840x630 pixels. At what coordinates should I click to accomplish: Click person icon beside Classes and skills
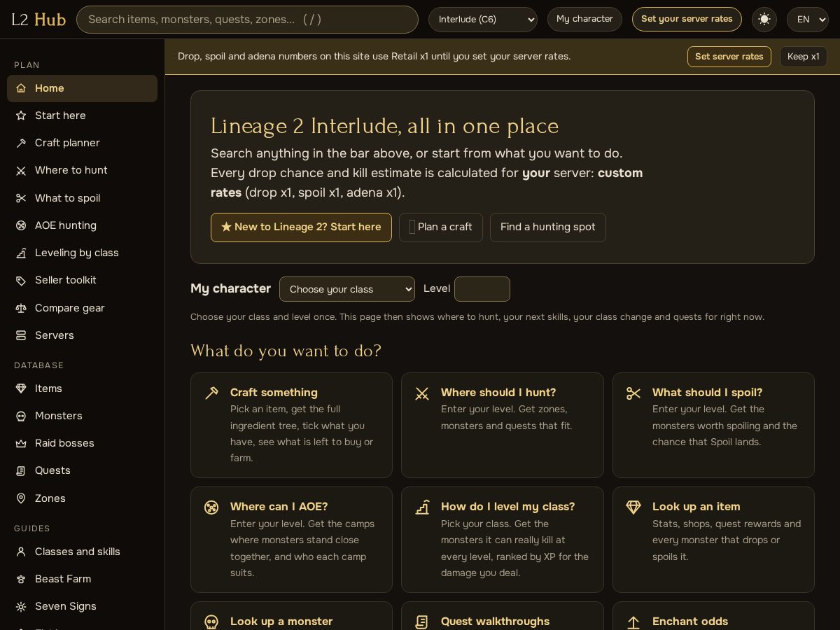[x=21, y=552]
